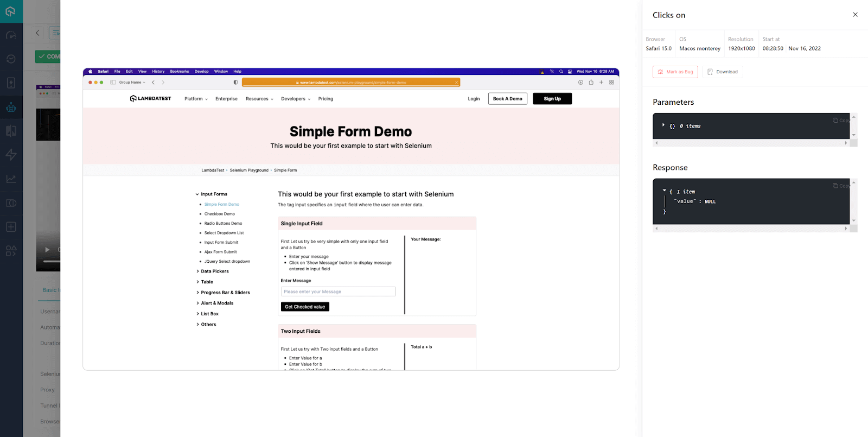This screenshot has height=437, width=868.
Task: Copy the Parameters JSON
Action: [x=841, y=121]
